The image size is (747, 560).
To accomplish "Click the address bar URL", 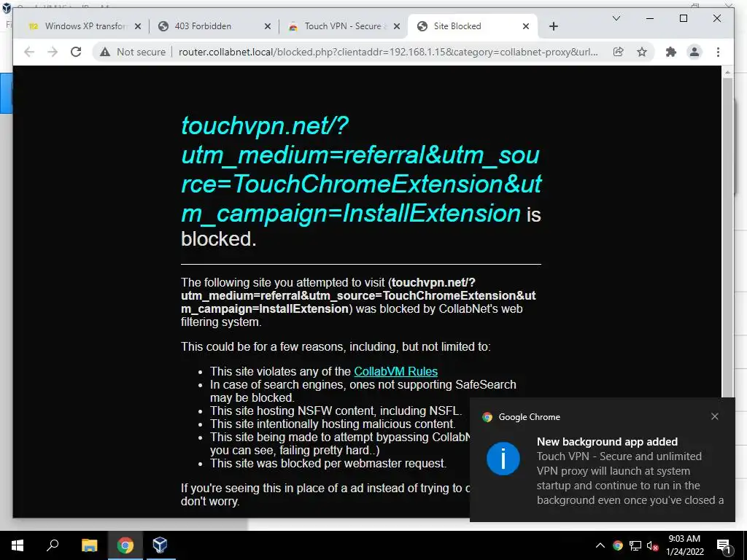I will (x=388, y=52).
